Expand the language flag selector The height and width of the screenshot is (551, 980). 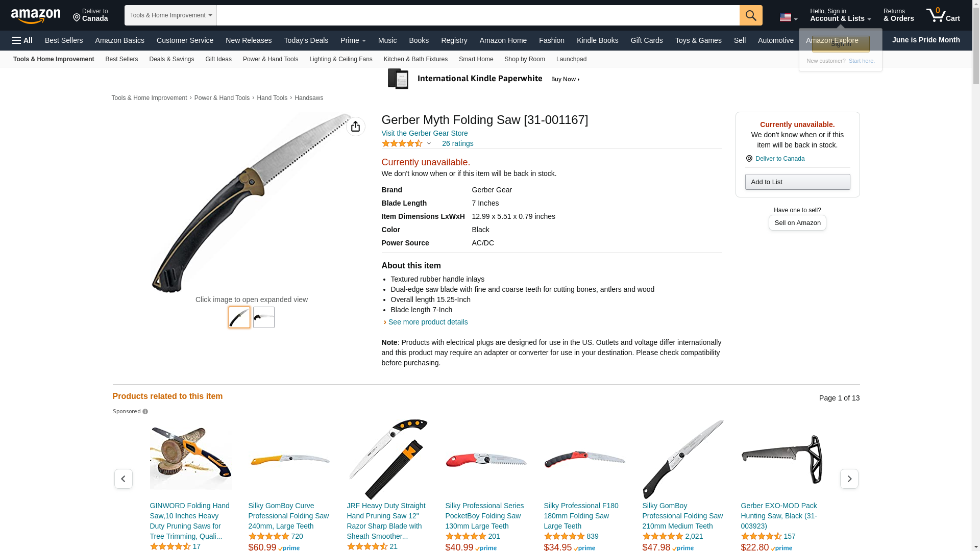[789, 17]
